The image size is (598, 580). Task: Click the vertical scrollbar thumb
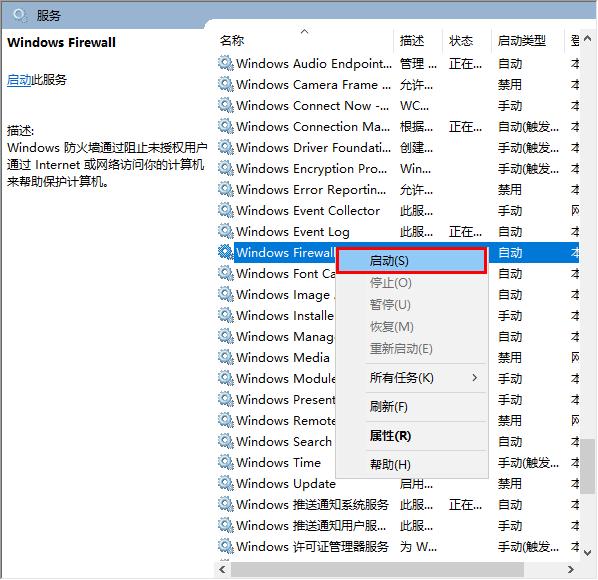[588, 467]
